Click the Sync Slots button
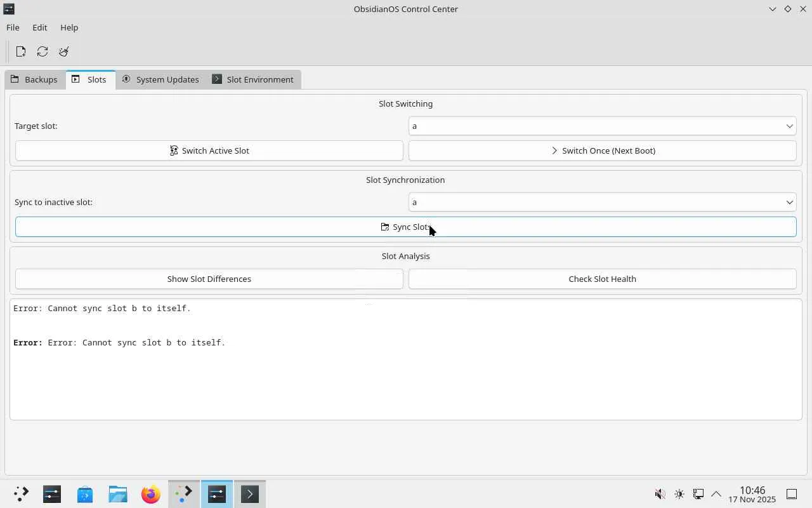The height and width of the screenshot is (508, 812). pyautogui.click(x=406, y=227)
